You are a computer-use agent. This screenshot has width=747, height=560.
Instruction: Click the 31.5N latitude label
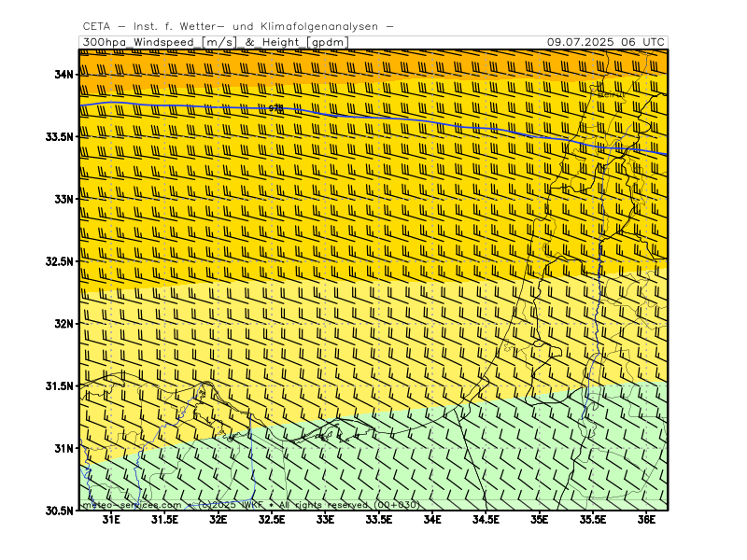pyautogui.click(x=60, y=386)
